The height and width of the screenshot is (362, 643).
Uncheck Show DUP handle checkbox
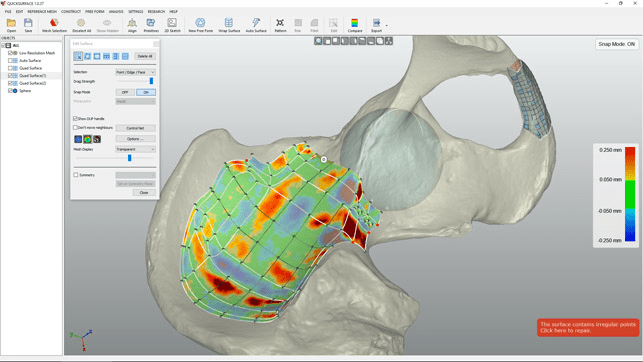75,118
